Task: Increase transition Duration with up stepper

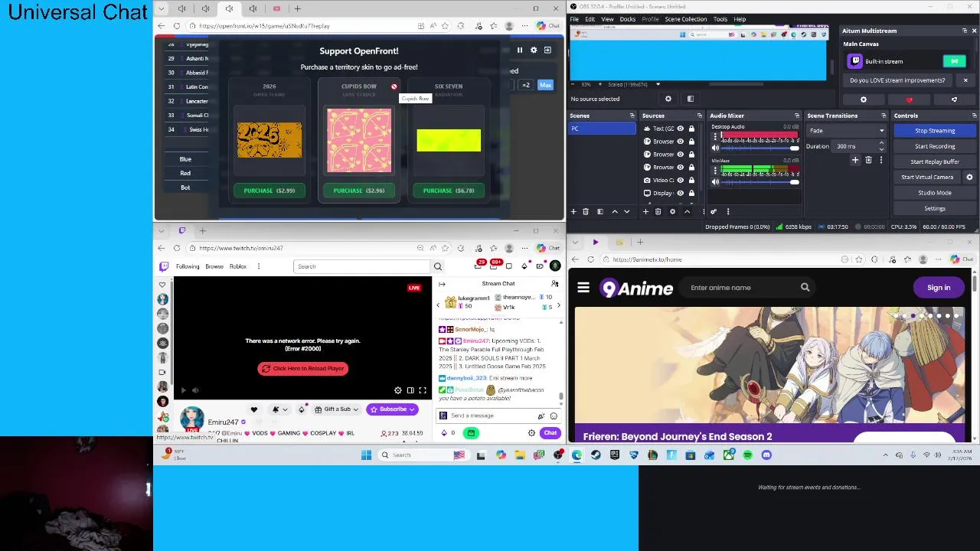Action: 882,144
